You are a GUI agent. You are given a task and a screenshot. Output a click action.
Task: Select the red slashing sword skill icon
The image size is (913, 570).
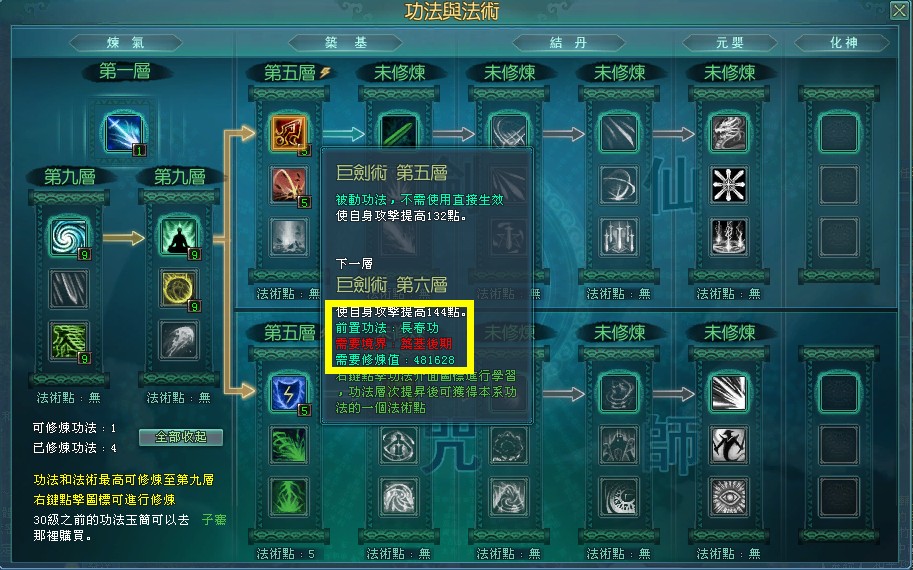pyautogui.click(x=288, y=185)
